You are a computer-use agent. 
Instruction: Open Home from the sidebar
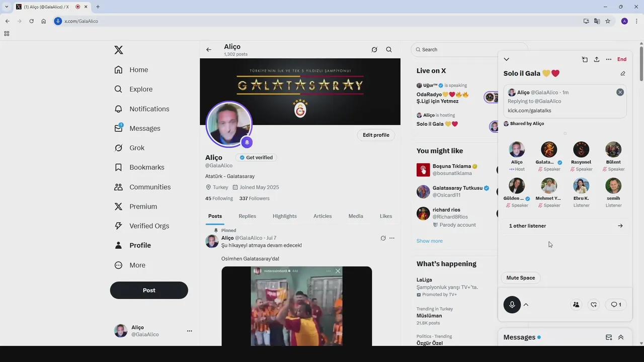point(131,70)
